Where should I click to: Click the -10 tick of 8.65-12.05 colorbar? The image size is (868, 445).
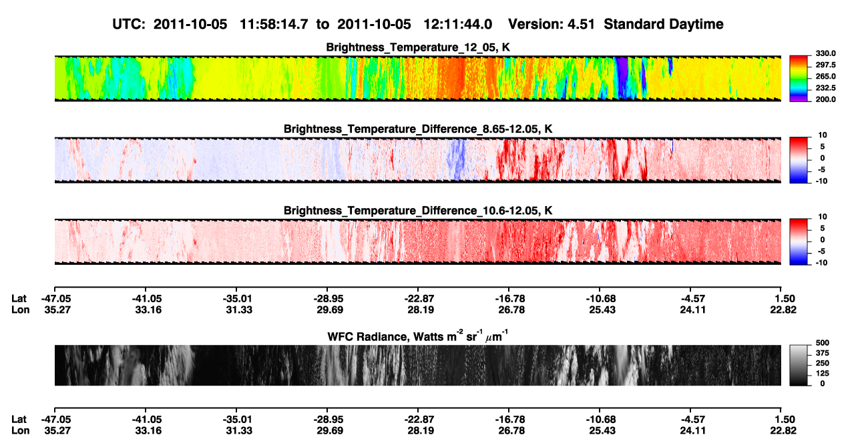click(x=822, y=181)
